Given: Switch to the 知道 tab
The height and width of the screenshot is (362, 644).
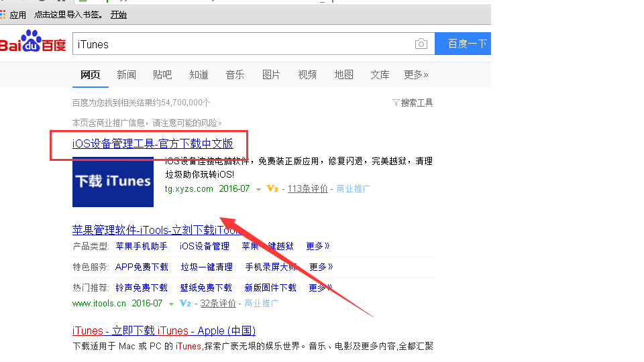Looking at the screenshot, I should (x=199, y=74).
